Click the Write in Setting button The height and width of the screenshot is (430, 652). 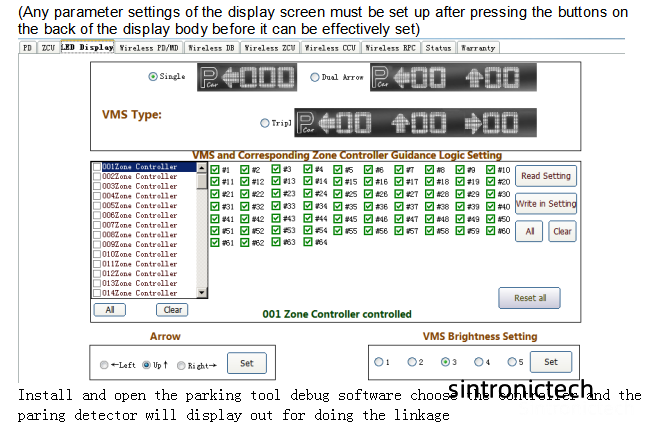tap(546, 203)
